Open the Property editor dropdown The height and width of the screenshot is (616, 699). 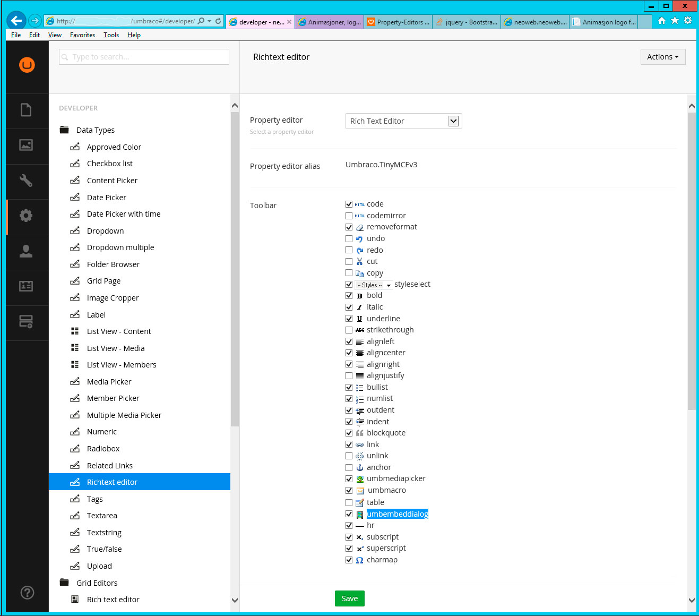click(403, 121)
